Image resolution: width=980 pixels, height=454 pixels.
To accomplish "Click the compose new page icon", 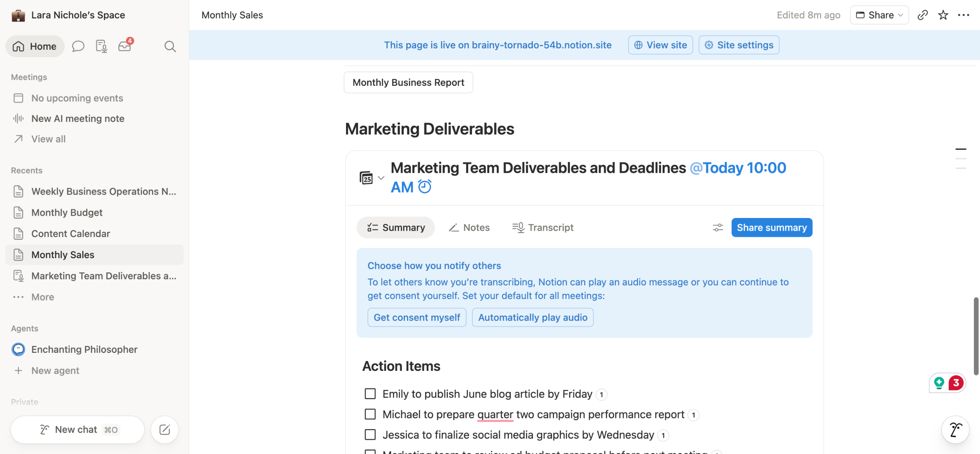I will point(165,429).
